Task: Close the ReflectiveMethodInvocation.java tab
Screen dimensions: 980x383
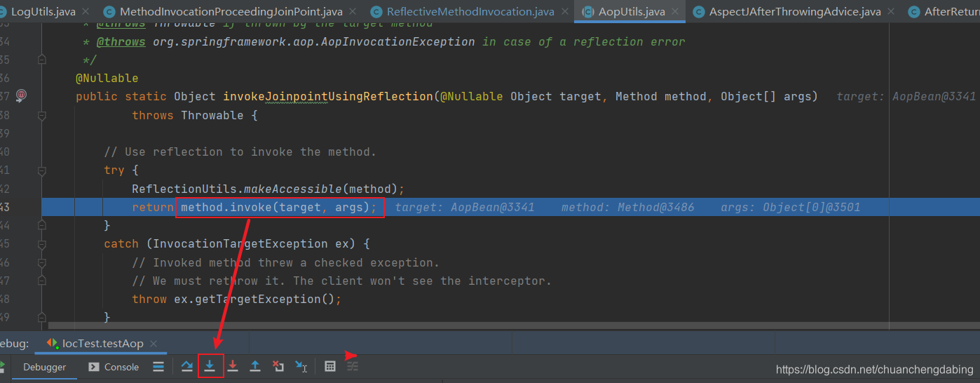Action: click(564, 12)
